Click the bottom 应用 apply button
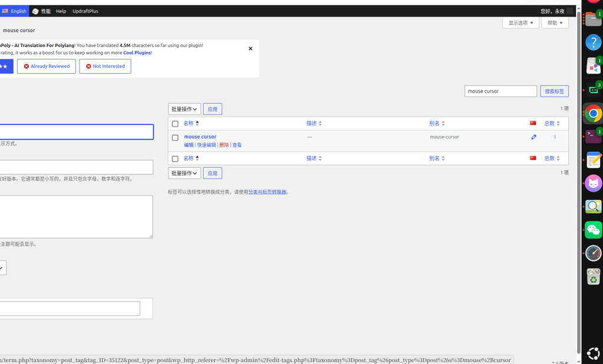This screenshot has width=603, height=364. point(212,173)
